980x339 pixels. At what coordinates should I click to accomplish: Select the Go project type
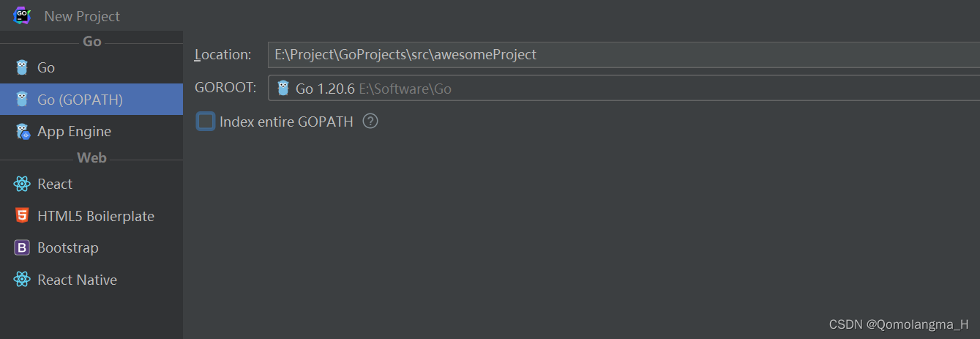pos(46,67)
